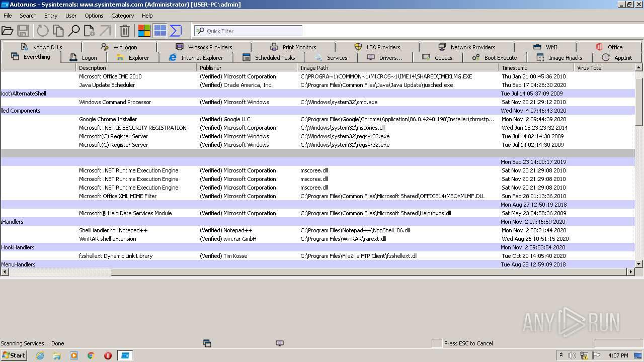Screen dimensions: 644x362
Task: Switch to the Image Hijacks tab
Action: point(559,58)
